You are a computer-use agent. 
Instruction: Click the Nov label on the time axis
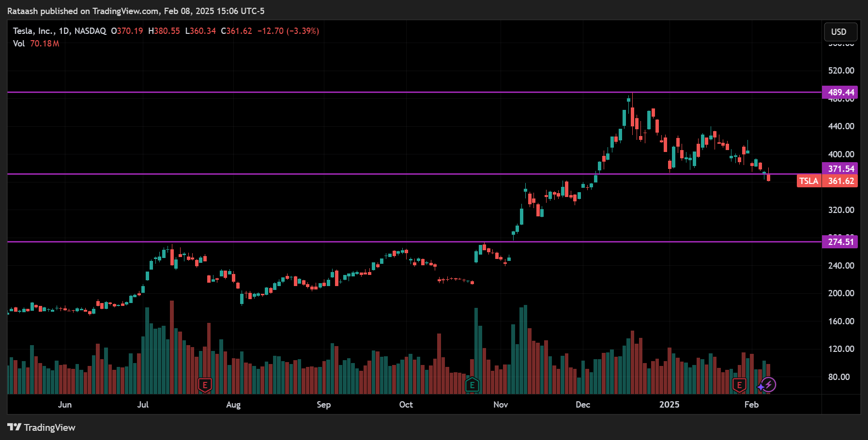pos(501,405)
